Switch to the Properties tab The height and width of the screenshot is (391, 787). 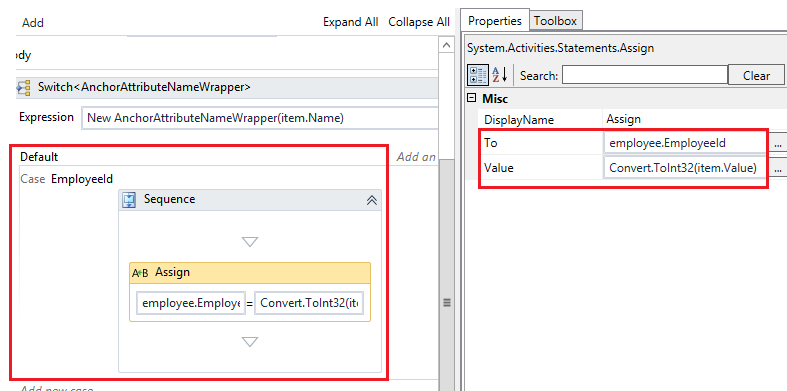pos(495,21)
